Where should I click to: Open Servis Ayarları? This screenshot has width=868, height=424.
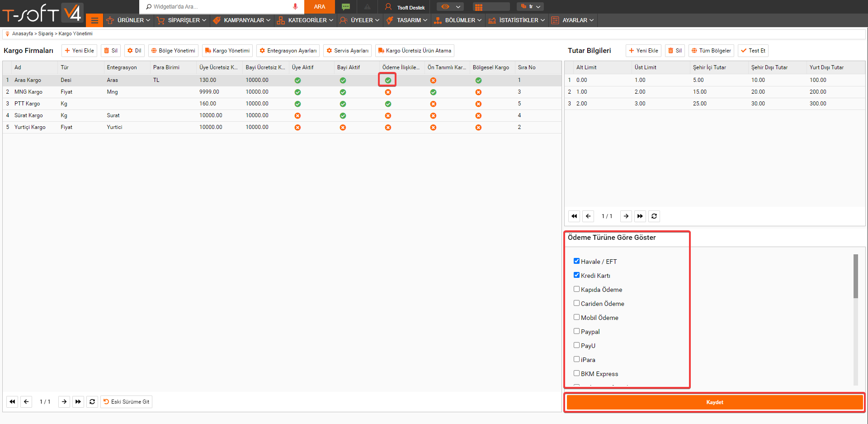pyautogui.click(x=347, y=51)
